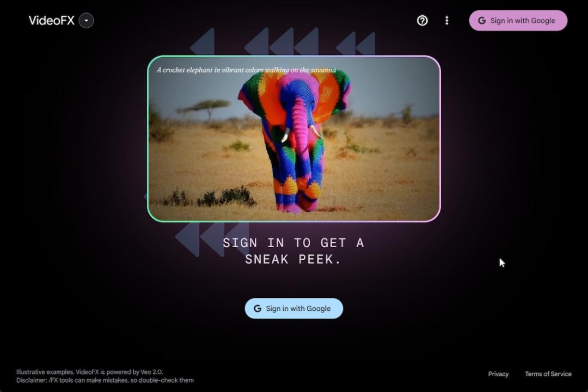Select the question mark help badge
Viewport: 588px width, 392px height.
[422, 20]
